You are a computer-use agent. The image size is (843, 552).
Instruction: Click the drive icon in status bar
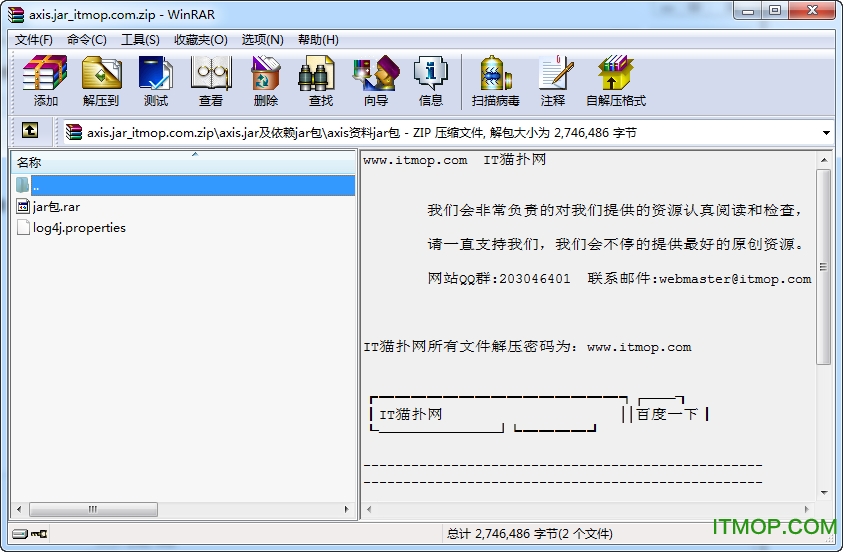point(19,534)
